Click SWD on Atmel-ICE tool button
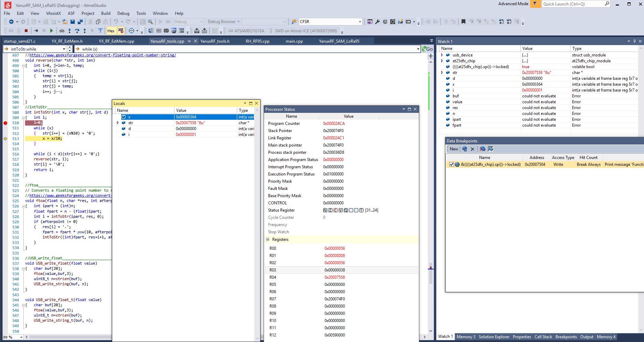Image resolution: width=644 pixels, height=342 pixels. (x=303, y=31)
